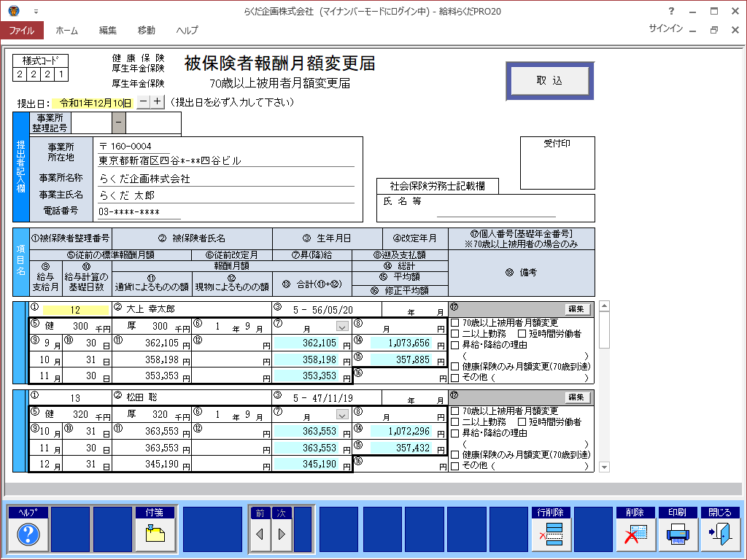Image resolution: width=747 pixels, height=560 pixels.
Task: Open the ファイル menu tab
Action: pyautogui.click(x=22, y=30)
